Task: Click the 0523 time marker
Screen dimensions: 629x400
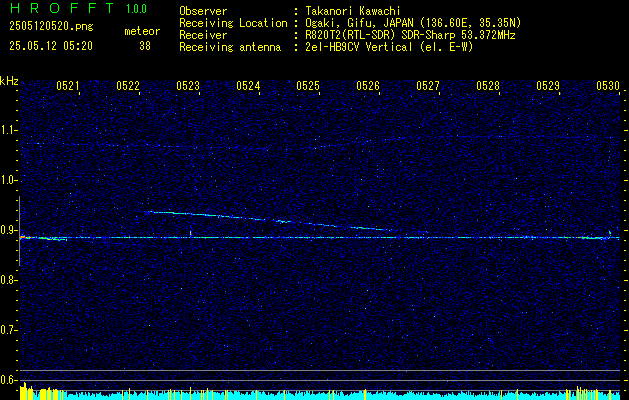Action: 187,85
